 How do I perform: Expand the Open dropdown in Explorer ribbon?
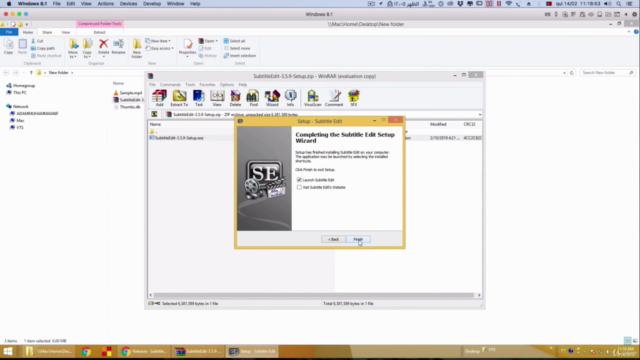pyautogui.click(x=208, y=41)
